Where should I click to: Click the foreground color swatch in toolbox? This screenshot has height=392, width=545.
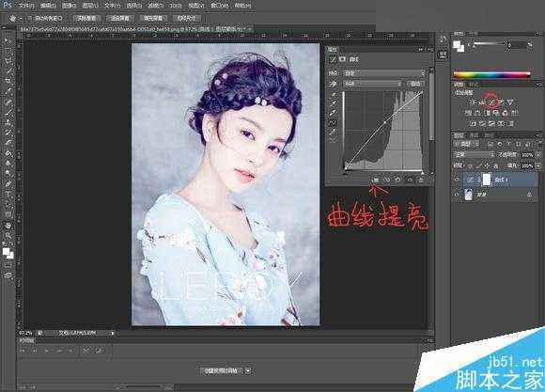(7, 252)
